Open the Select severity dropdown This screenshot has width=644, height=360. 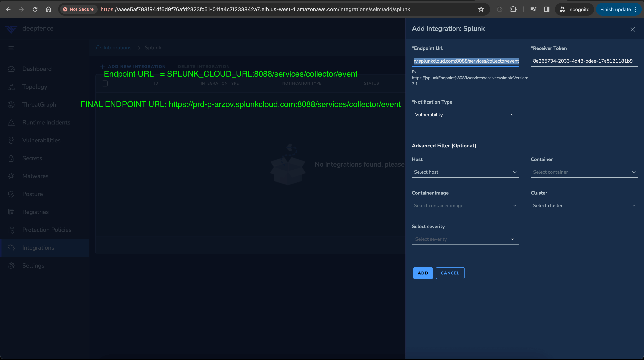pyautogui.click(x=465, y=239)
